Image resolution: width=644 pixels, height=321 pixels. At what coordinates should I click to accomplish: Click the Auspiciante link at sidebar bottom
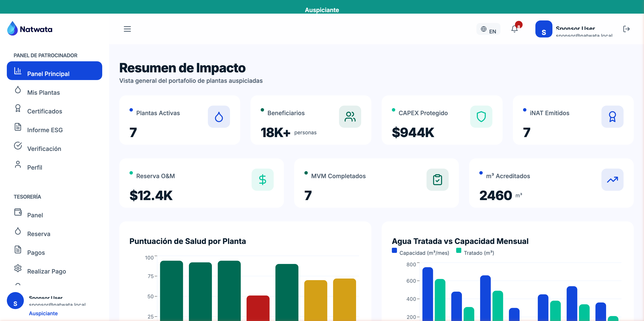pos(43,313)
